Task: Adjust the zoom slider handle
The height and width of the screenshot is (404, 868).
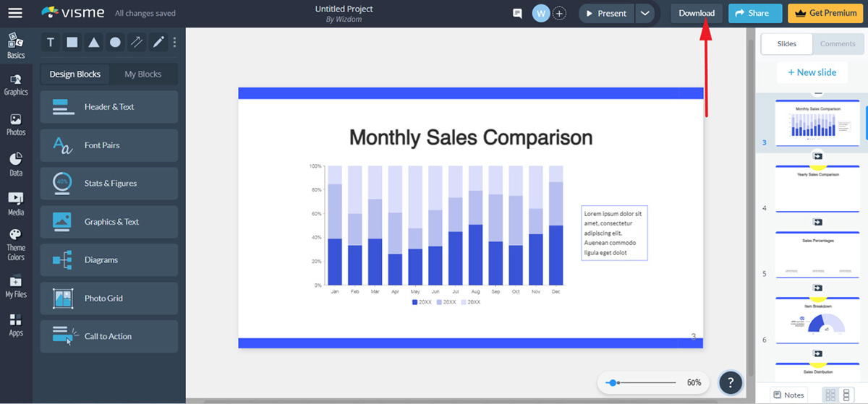Action: click(613, 382)
